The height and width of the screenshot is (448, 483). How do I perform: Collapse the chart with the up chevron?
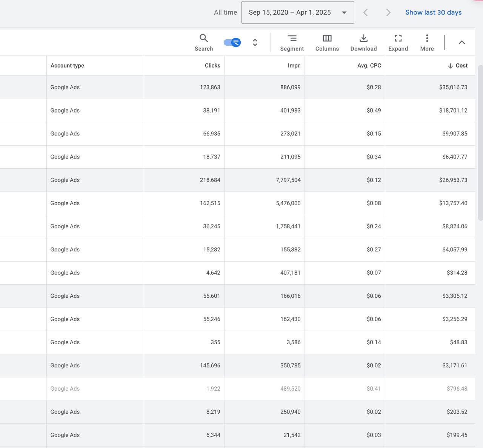[461, 42]
